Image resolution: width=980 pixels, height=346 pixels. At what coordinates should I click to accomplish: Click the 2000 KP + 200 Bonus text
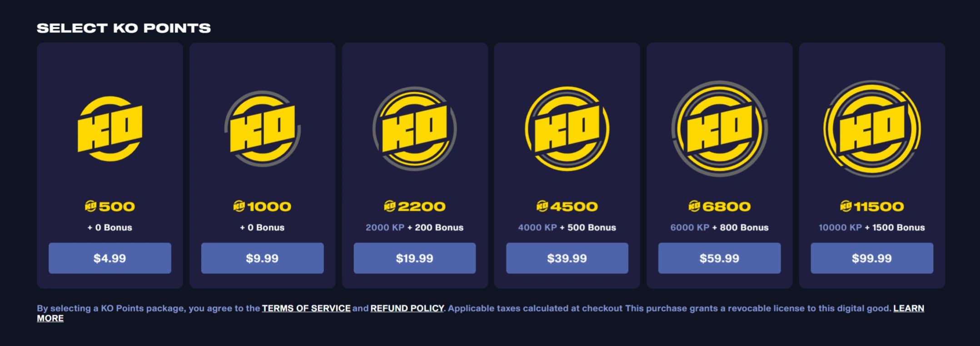coord(415,227)
